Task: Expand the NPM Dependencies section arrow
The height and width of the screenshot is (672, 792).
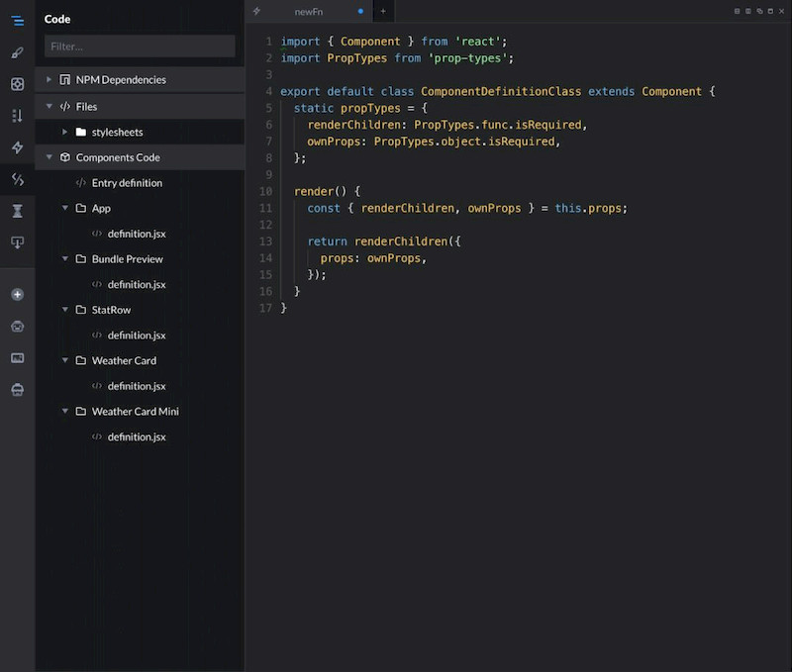Action: (49, 80)
